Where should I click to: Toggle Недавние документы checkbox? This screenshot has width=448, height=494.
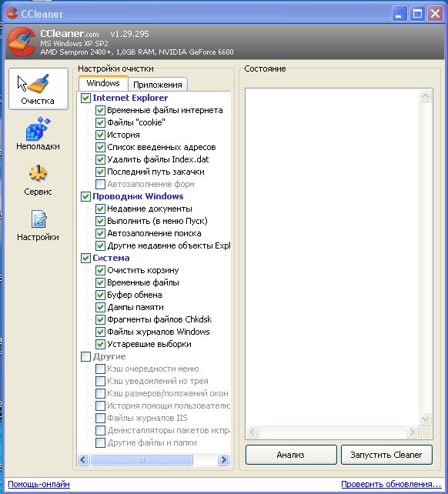[100, 209]
